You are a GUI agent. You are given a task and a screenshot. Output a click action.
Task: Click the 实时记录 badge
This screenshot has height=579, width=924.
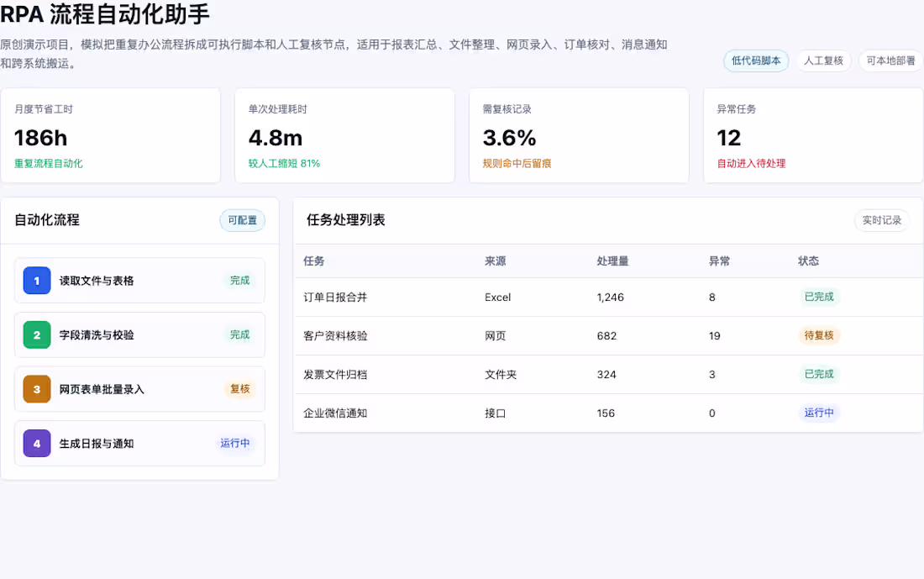point(881,220)
